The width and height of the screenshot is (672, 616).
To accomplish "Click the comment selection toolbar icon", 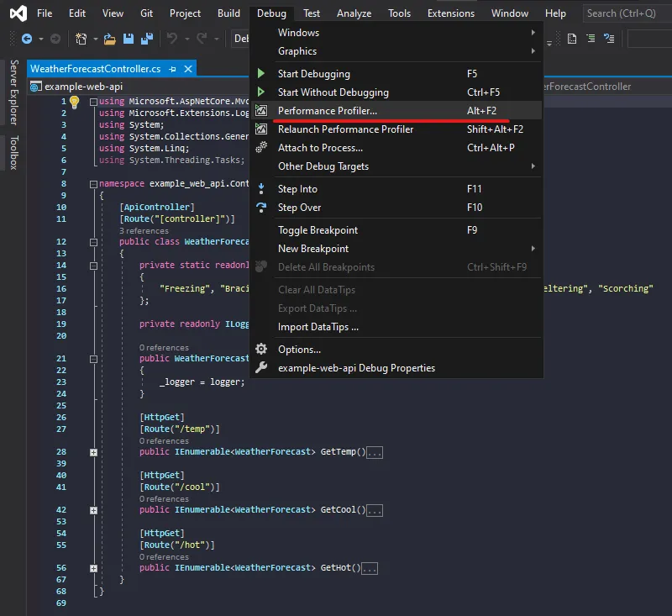I will pyautogui.click(x=608, y=39).
